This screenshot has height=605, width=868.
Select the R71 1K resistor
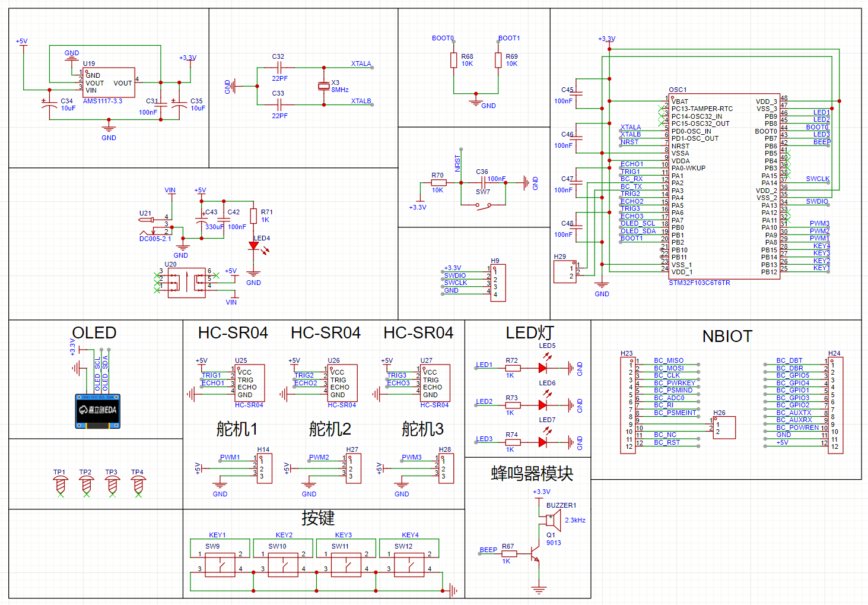click(254, 216)
